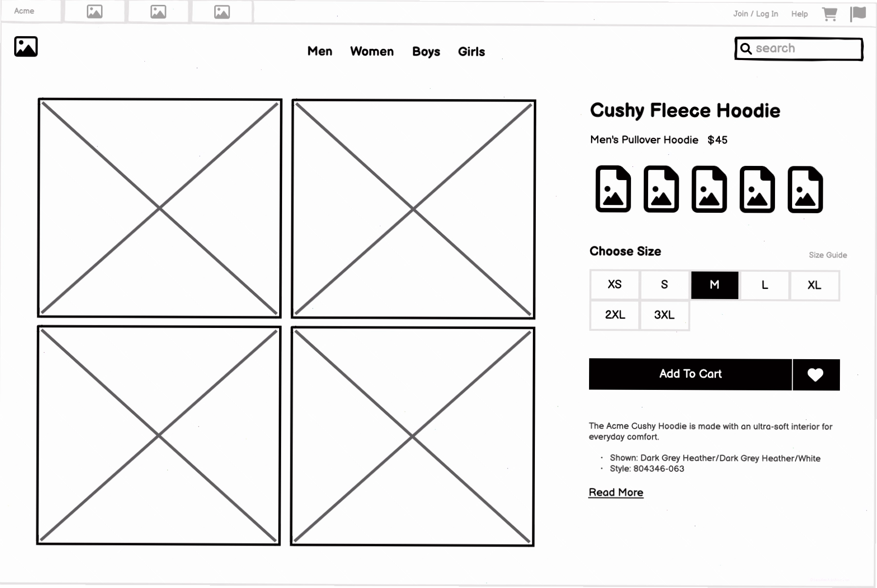
Task: Open the Men category menu
Action: point(320,51)
